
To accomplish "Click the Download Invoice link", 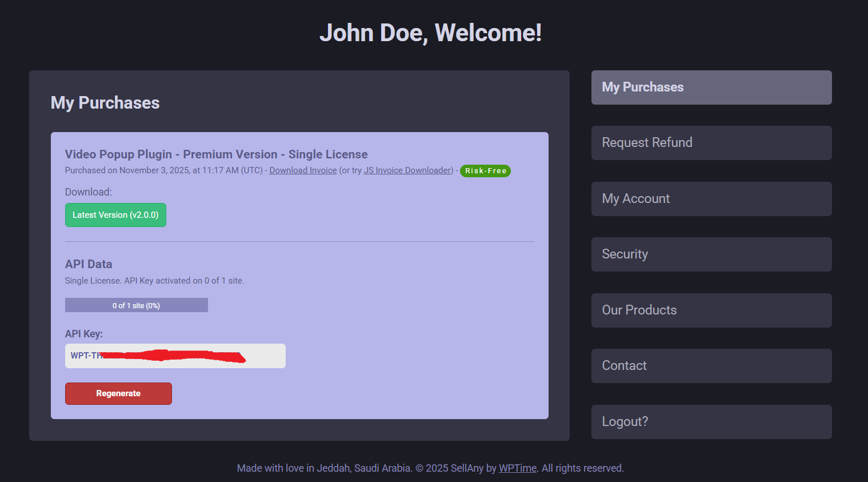I will pos(303,170).
